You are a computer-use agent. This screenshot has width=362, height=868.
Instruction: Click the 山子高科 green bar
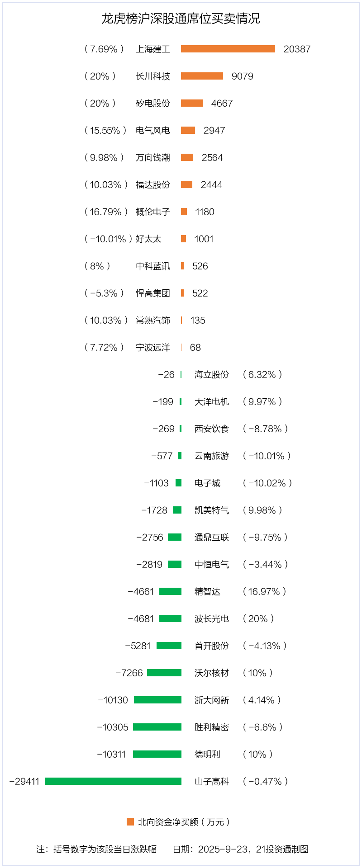click(x=113, y=781)
